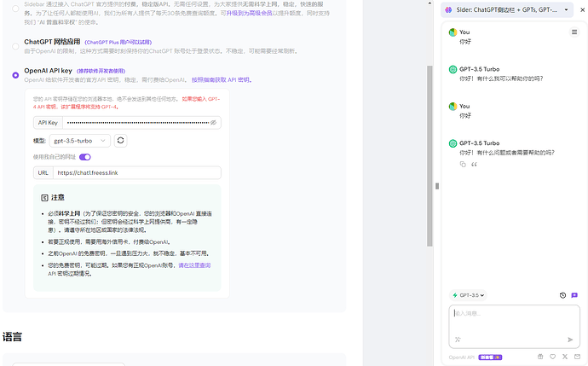Screen dimensions: 588x366
Task: Click inside the API Key password field
Action: [137, 123]
